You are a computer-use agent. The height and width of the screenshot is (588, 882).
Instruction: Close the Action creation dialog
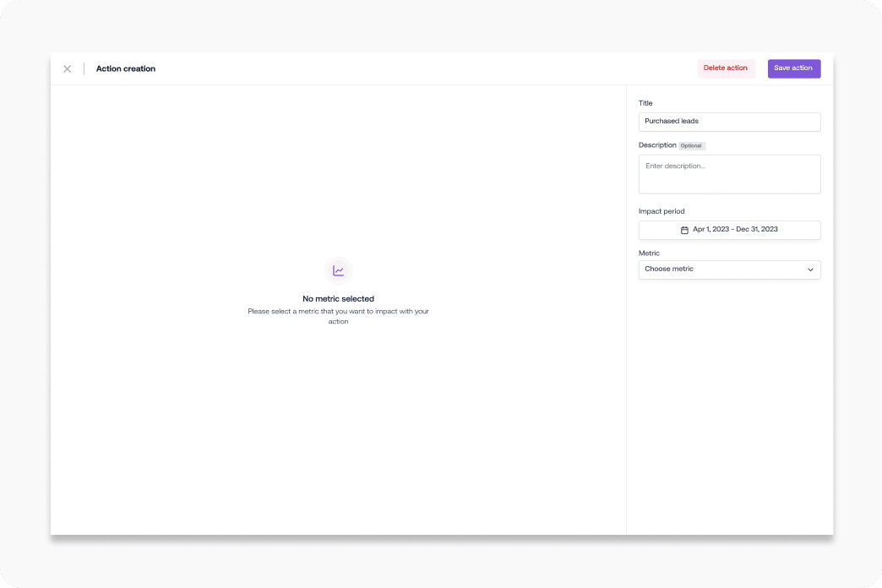point(67,68)
